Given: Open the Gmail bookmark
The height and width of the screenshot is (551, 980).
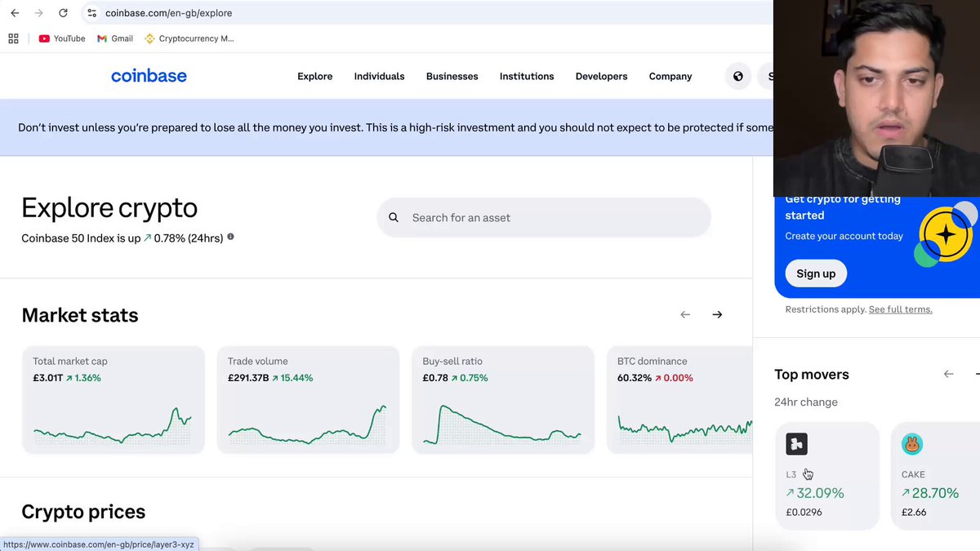Looking at the screenshot, I should [115, 38].
